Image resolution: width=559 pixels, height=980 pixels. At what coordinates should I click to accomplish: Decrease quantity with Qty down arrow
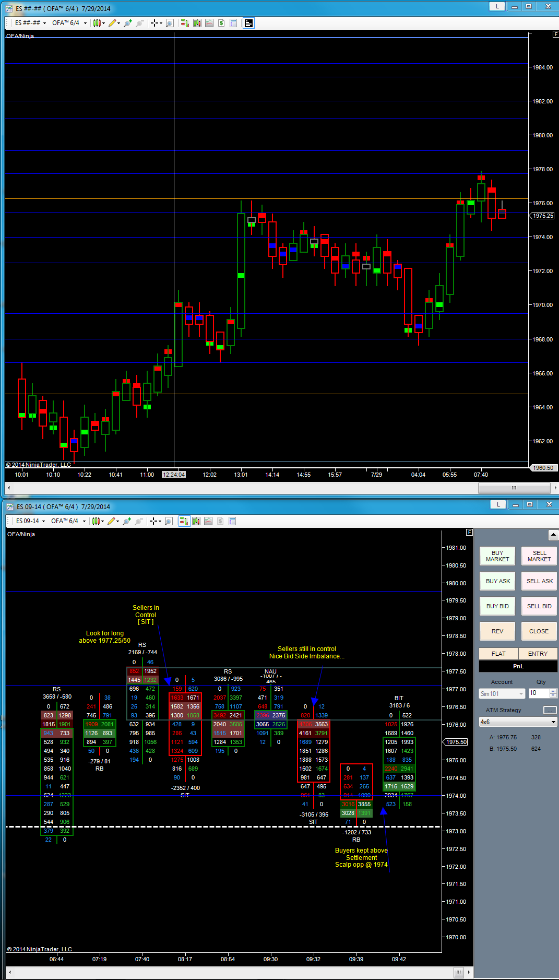click(553, 696)
